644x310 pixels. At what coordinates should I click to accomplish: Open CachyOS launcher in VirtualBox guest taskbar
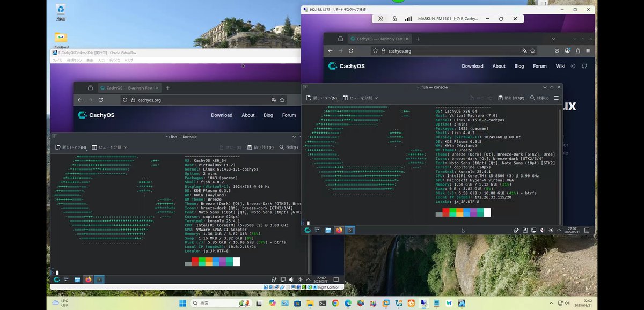[57, 279]
